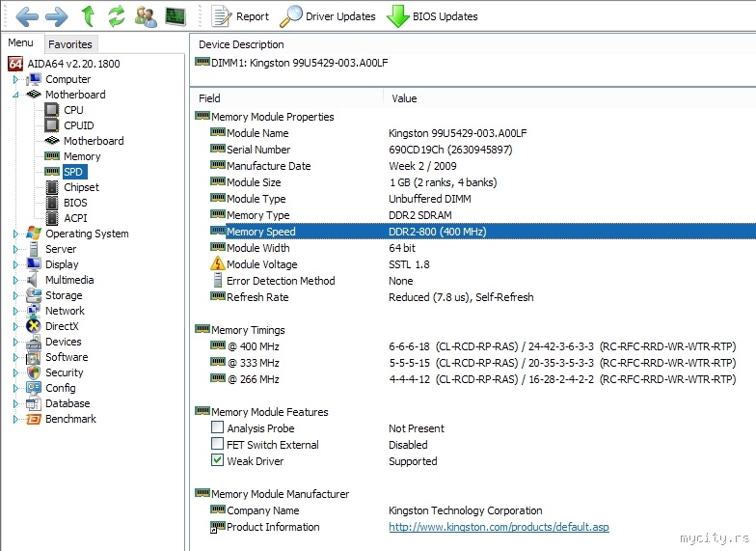The width and height of the screenshot is (756, 551).
Task: Click the Devices icon in tree
Action: (x=34, y=342)
